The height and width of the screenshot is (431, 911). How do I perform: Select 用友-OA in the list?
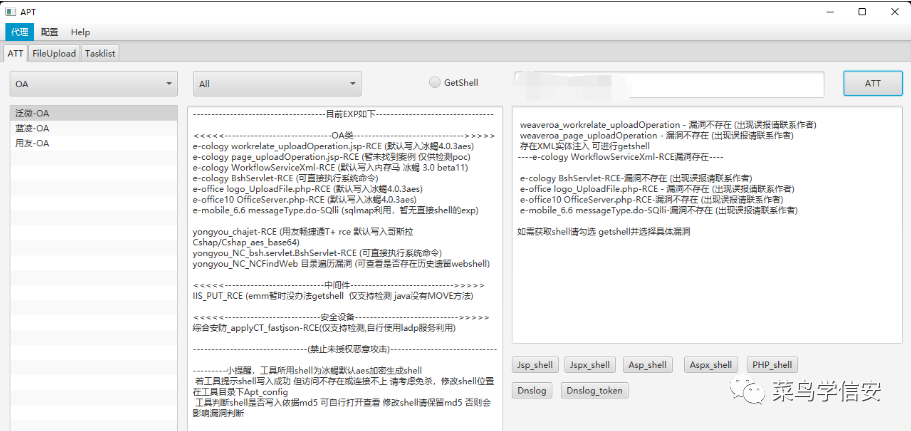(32, 143)
